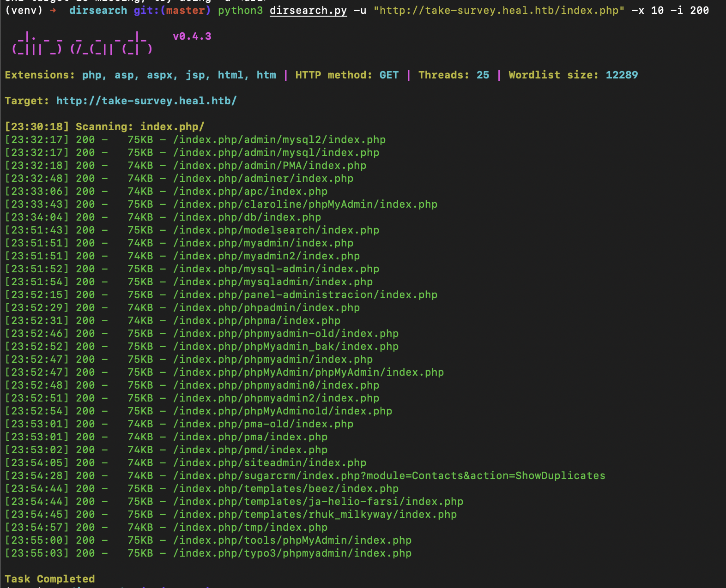Click the target URL http://take-survey.heal.htb/
The height and width of the screenshot is (588, 726).
pos(146,101)
